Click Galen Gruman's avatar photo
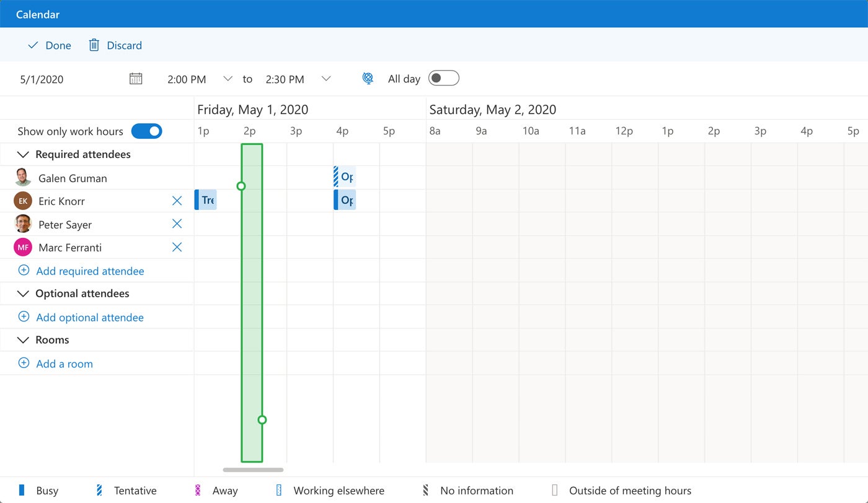 pos(23,178)
